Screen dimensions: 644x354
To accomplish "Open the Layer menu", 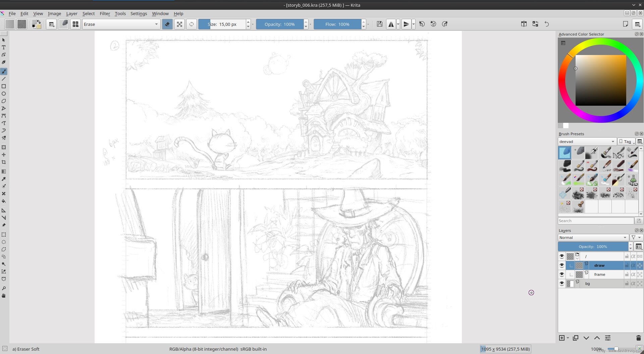I will 72,13.
